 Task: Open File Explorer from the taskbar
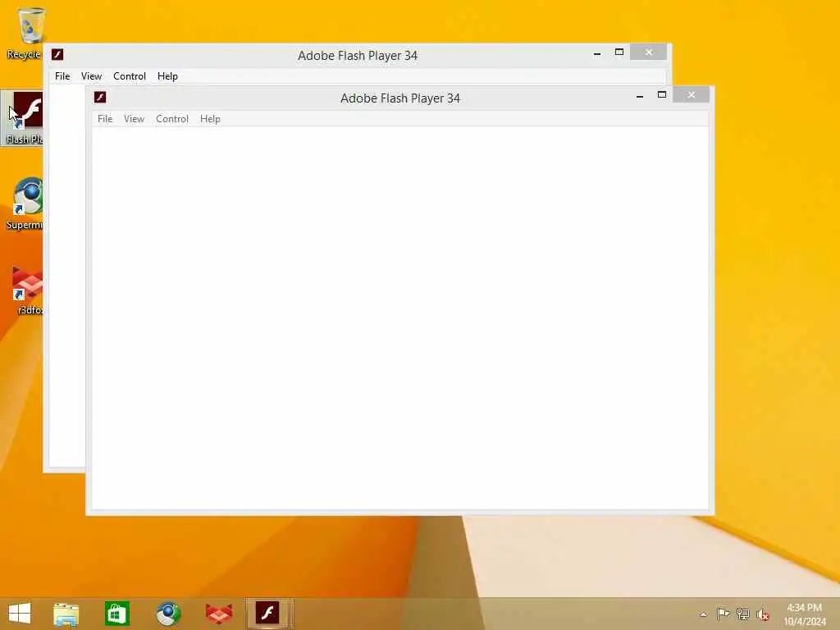[x=66, y=614]
